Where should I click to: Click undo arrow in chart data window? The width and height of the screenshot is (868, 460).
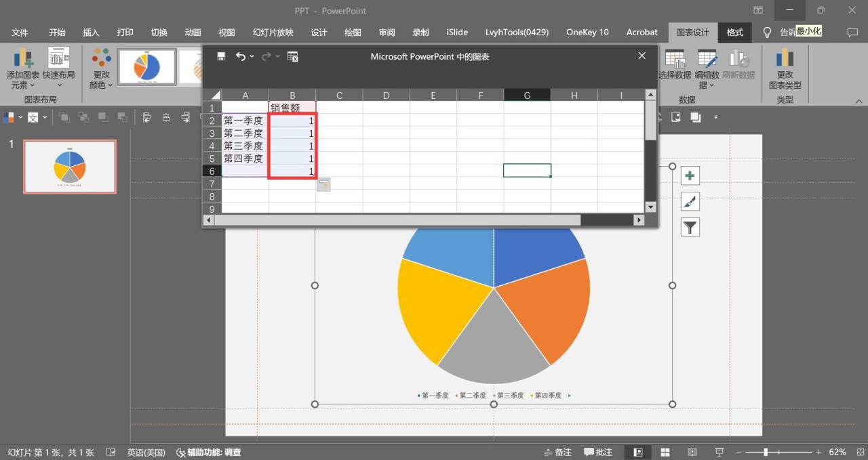pos(240,57)
